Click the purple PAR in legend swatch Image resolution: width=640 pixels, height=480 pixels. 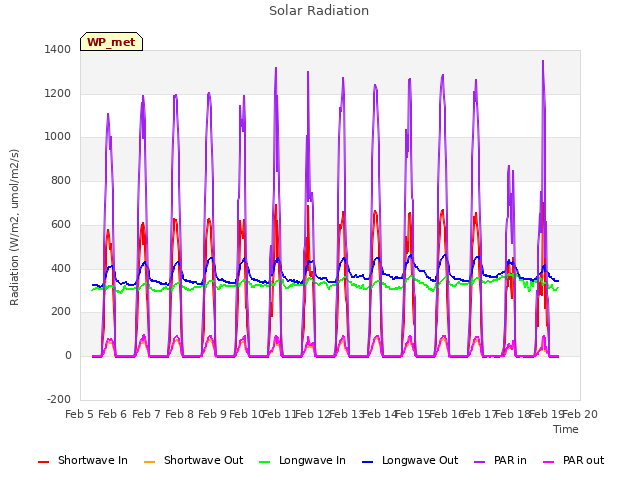[480, 462]
